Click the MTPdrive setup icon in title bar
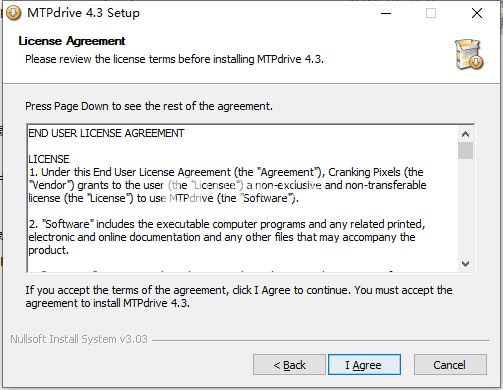Screen dimensions: 503x390 tap(13, 13)
